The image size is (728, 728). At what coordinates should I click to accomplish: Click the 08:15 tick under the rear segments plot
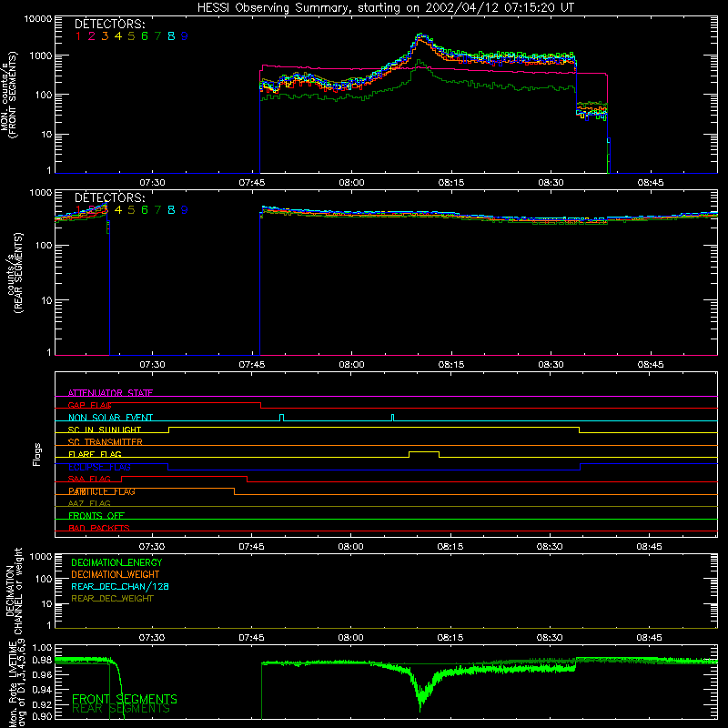tap(451, 365)
